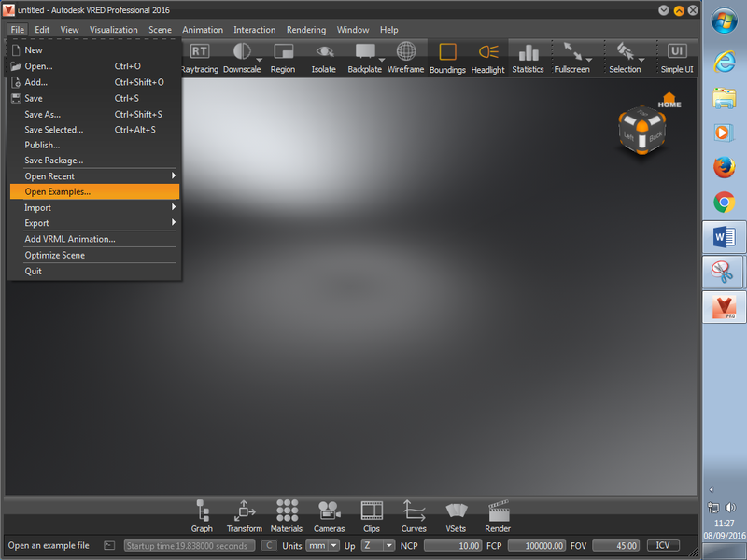
Task: Select Save Package... menu entry
Action: pyautogui.click(x=94, y=161)
